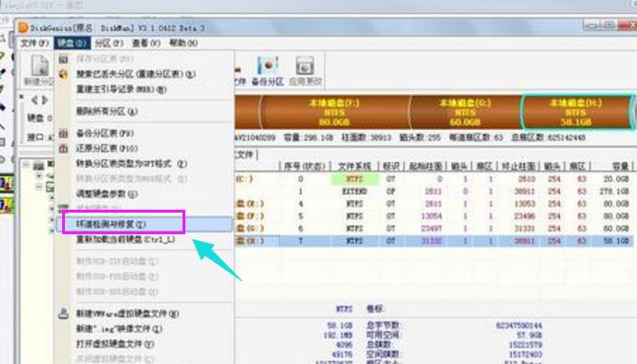The image size is (637, 364).
Task: Click the EXTEND partition row in table
Action: 434,191
